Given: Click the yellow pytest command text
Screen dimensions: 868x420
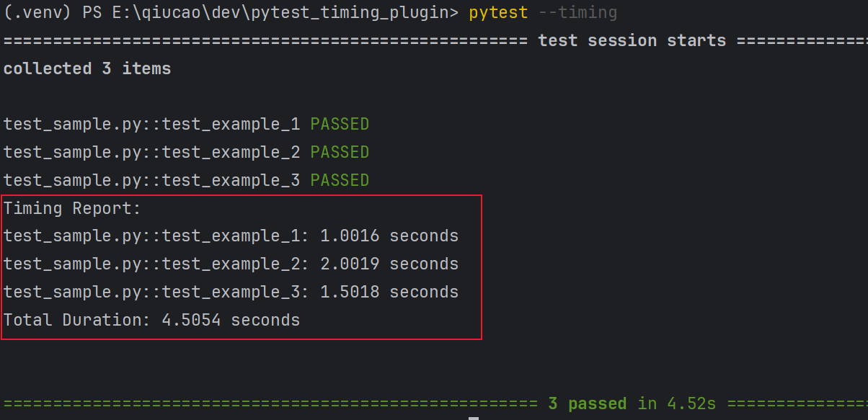Looking at the screenshot, I should pyautogui.click(x=498, y=12).
